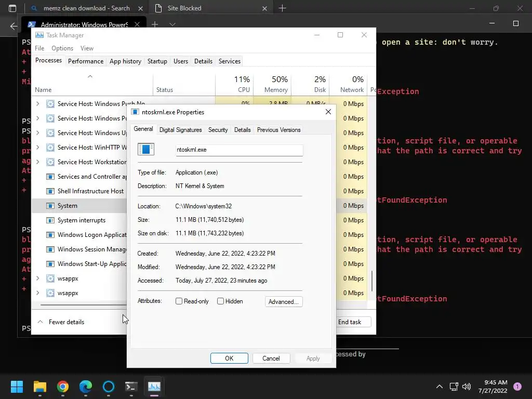
Task: Switch to terminal app in taskbar
Action: [131, 386]
